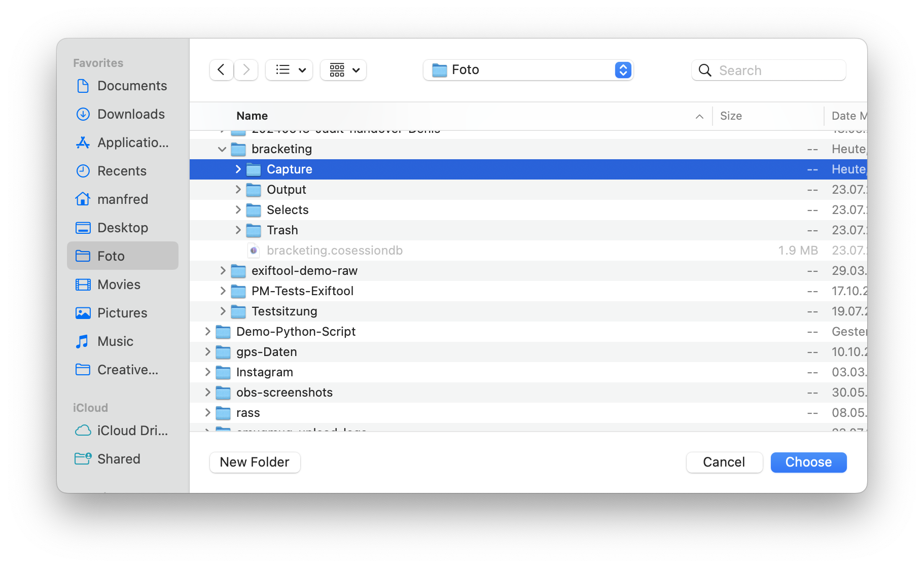
Task: Go forward to next folder
Action: click(x=246, y=70)
